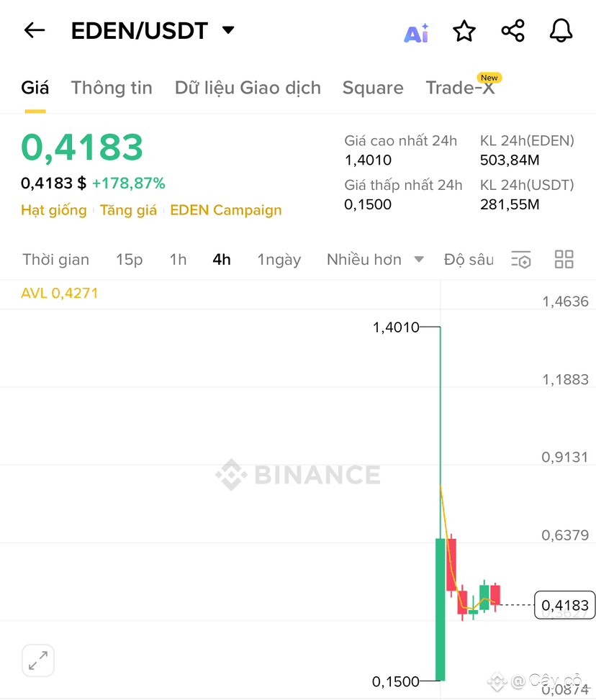
Task: Add EDEN/USDT to favorites star
Action: pyautogui.click(x=464, y=31)
